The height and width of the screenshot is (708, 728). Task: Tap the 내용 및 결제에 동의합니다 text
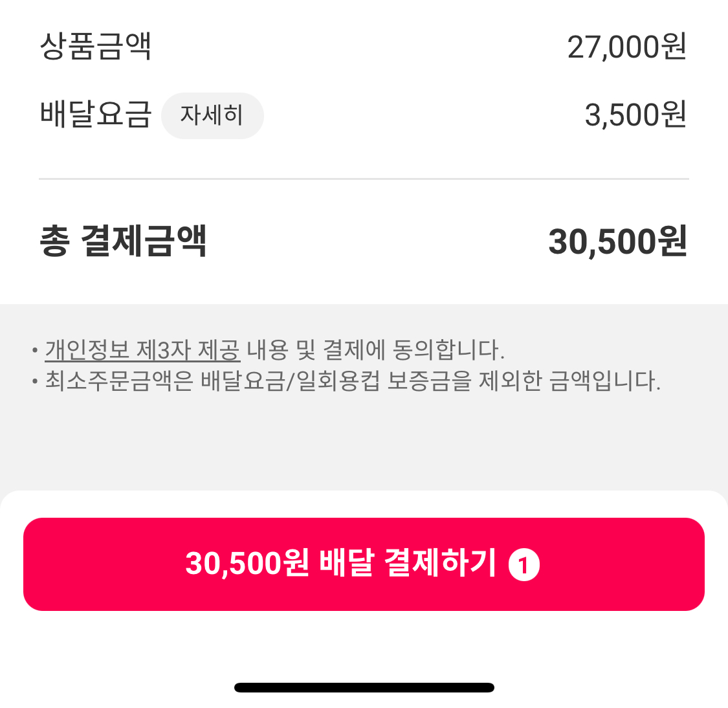[x=375, y=350]
